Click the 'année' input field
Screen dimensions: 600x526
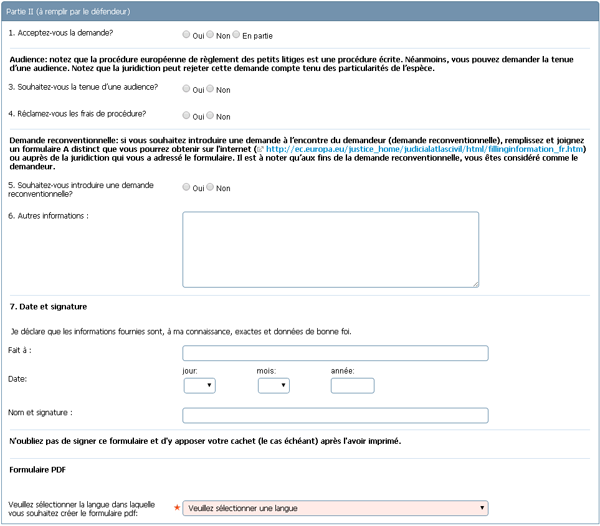coord(352,386)
